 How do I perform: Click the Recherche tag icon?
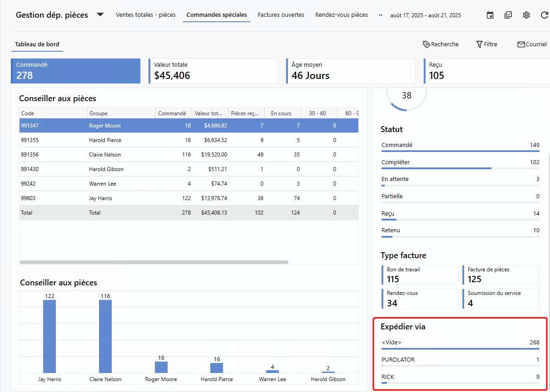426,44
